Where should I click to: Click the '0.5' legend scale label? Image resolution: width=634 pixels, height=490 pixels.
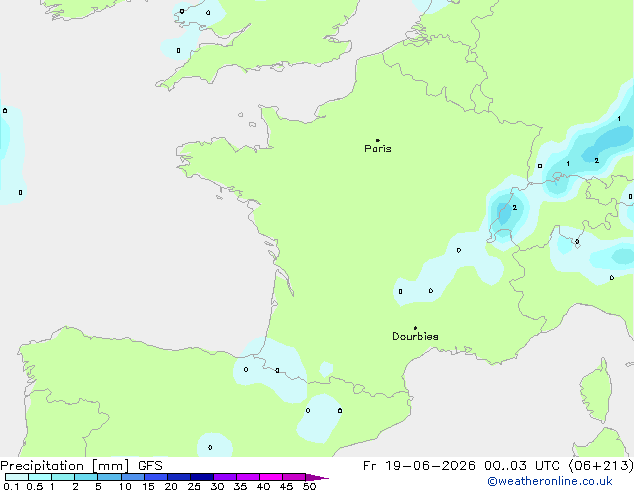click(x=35, y=486)
